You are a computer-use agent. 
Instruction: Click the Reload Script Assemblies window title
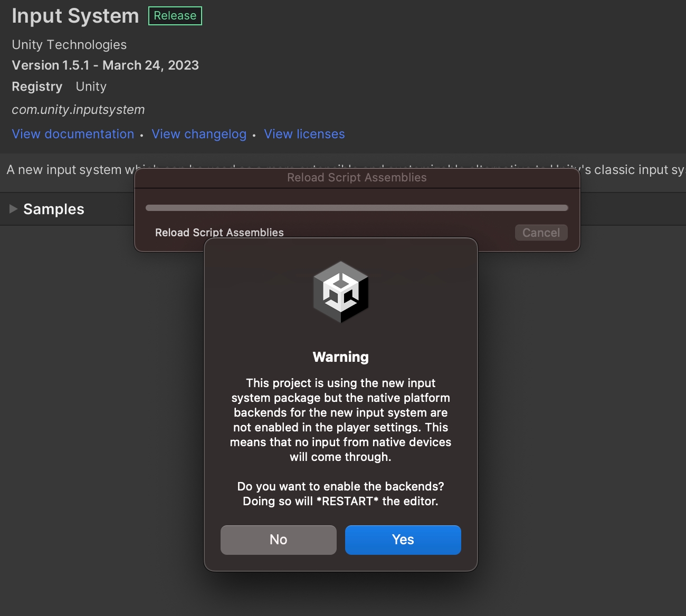[x=357, y=178]
